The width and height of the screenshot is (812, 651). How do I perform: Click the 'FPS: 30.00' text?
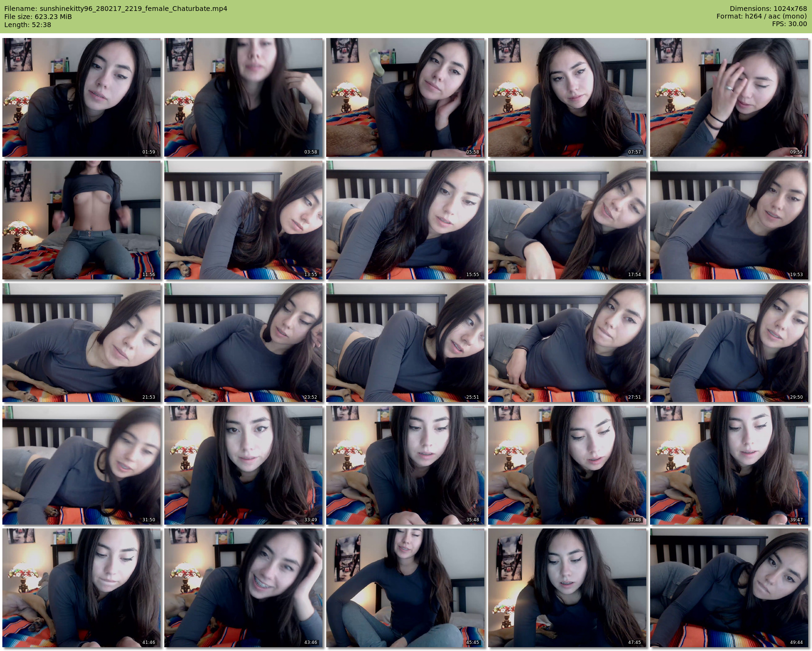click(x=789, y=24)
